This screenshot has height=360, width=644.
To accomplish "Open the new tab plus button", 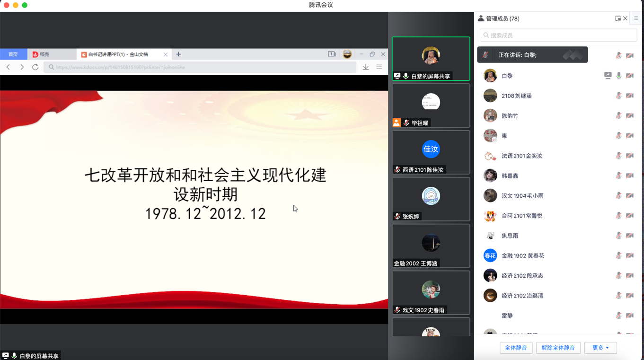I will (x=178, y=54).
